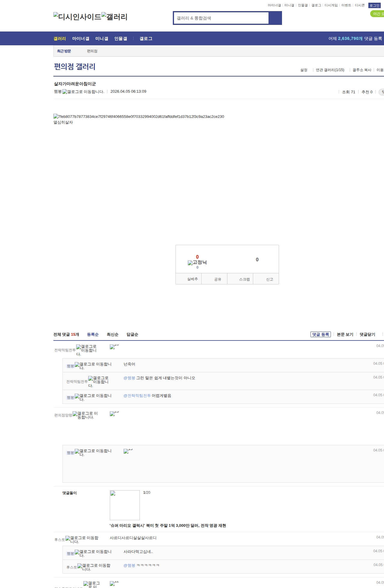
Task: Click the dccon image in 편의점망령's comment
Action: (114, 413)
